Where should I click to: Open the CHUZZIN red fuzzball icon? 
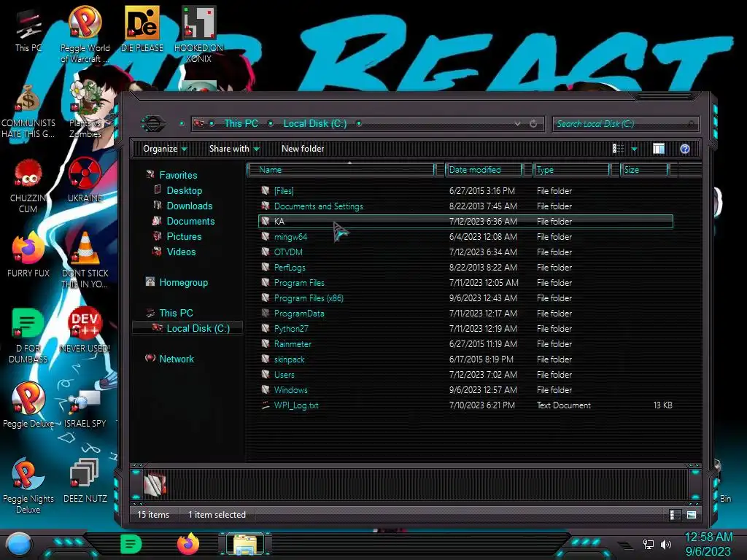tap(28, 186)
